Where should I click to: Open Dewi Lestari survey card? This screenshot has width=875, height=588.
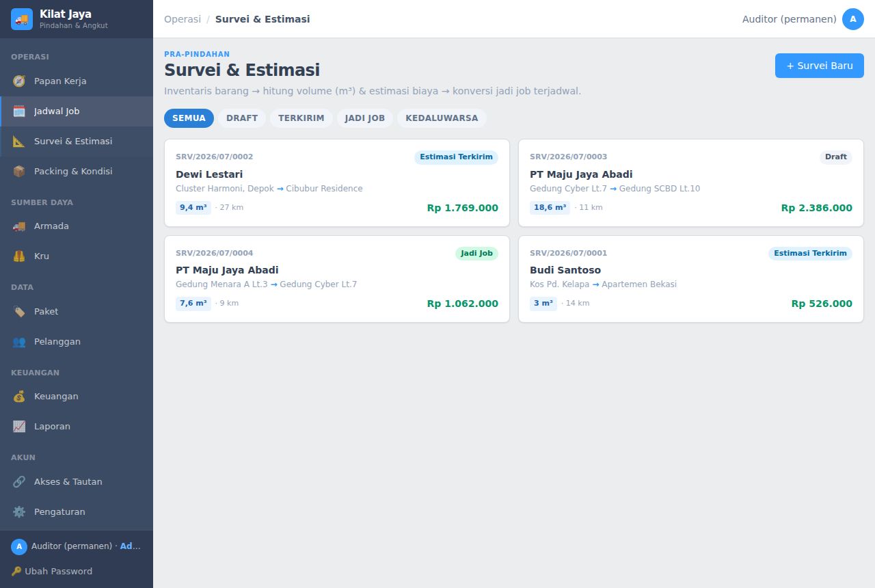click(337, 183)
